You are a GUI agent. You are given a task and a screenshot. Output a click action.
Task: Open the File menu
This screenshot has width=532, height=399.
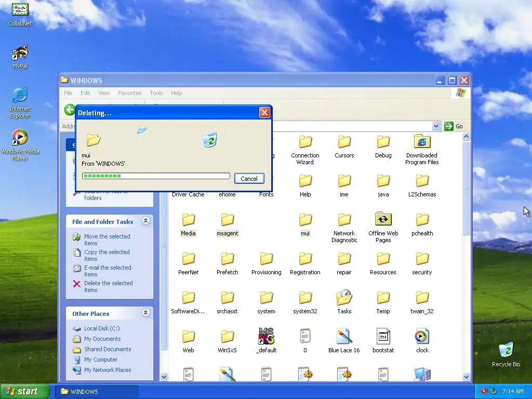pyautogui.click(x=68, y=93)
